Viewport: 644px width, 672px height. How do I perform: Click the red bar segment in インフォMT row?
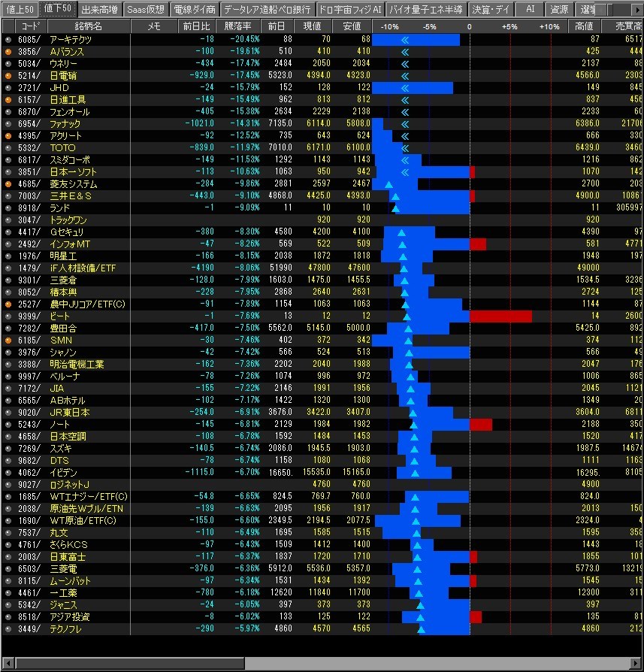[x=478, y=244]
